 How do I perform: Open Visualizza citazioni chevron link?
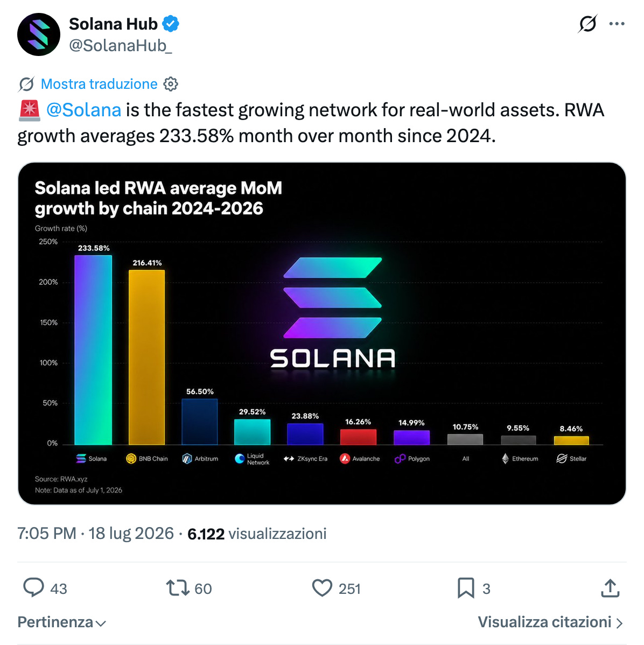(x=550, y=622)
